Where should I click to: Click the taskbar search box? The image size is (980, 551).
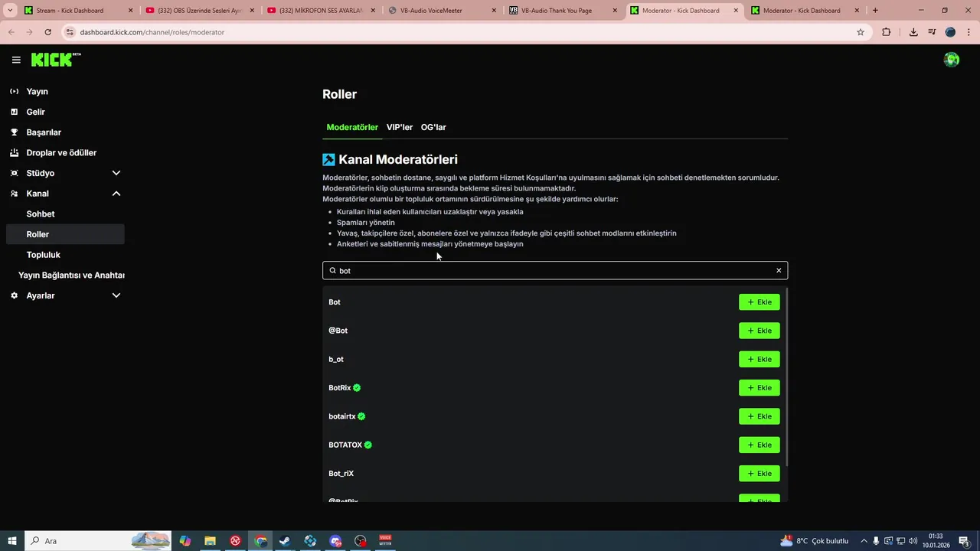click(98, 541)
